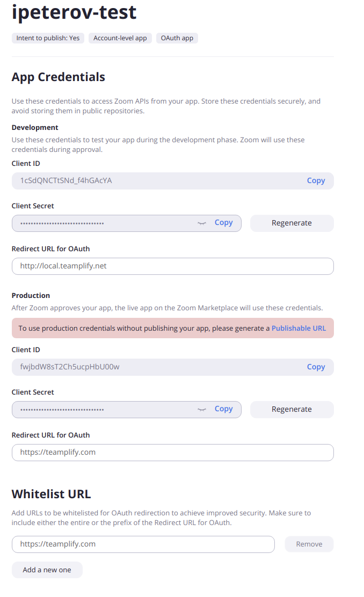Click the OAuth app tag

click(x=177, y=38)
